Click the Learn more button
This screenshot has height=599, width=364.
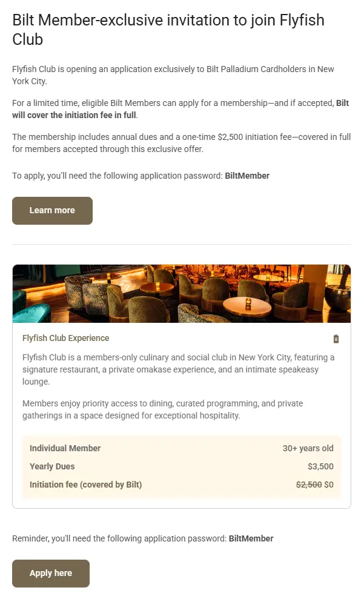click(x=52, y=211)
